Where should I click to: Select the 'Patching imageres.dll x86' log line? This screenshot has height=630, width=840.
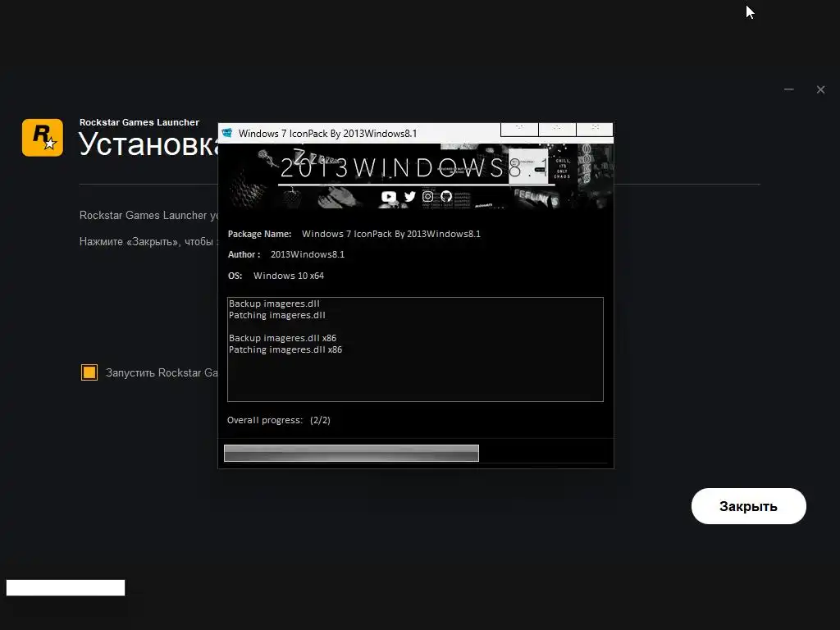point(285,349)
